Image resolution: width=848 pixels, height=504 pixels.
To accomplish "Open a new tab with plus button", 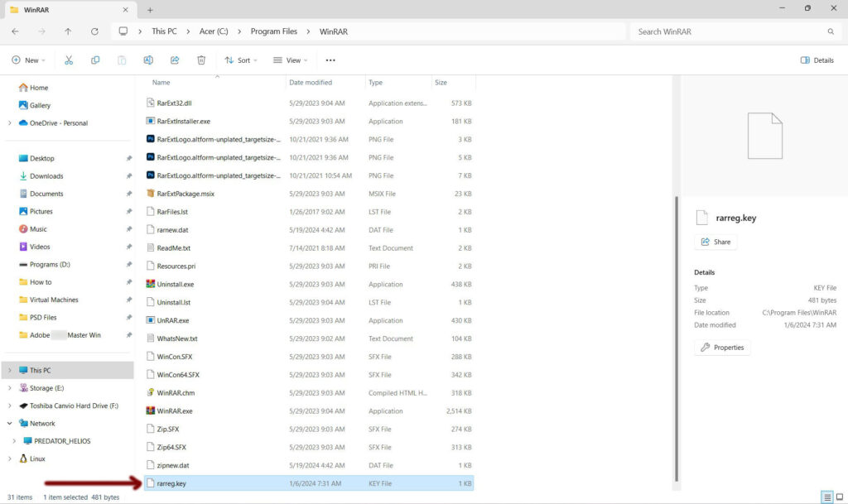I will 150,10.
